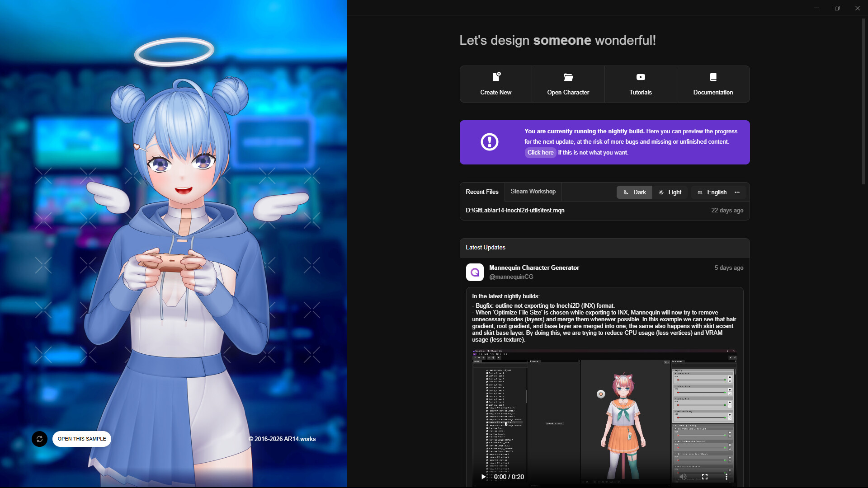Enable the Dark theme

[x=634, y=192]
